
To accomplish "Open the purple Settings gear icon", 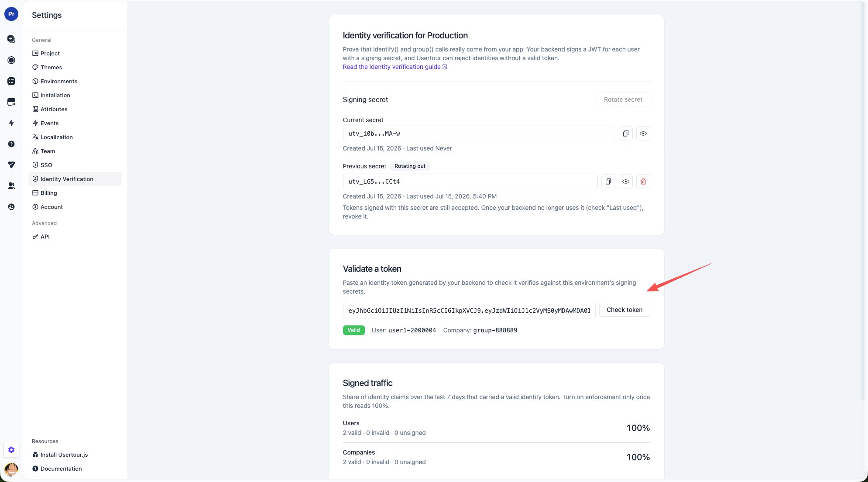I will click(11, 450).
